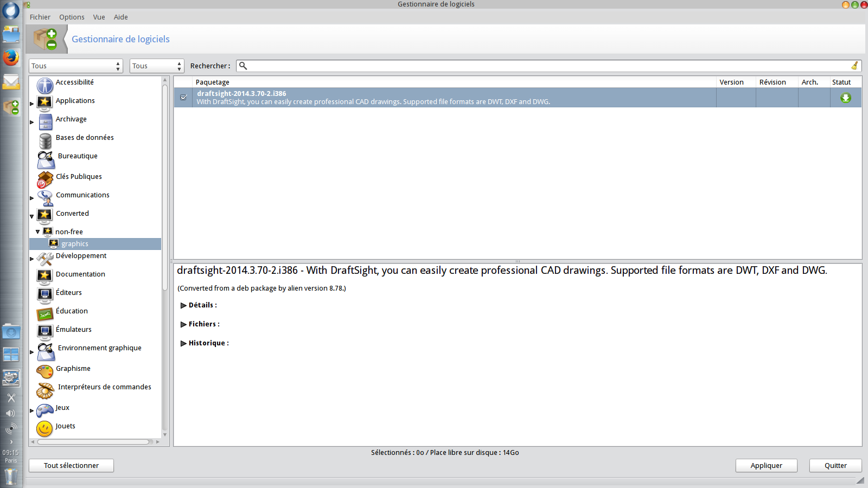Open the second Tous filter dropdown
The image size is (868, 488).
point(157,66)
